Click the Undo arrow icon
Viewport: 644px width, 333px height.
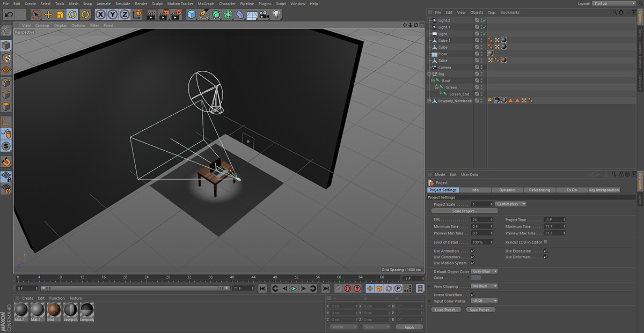[8, 14]
